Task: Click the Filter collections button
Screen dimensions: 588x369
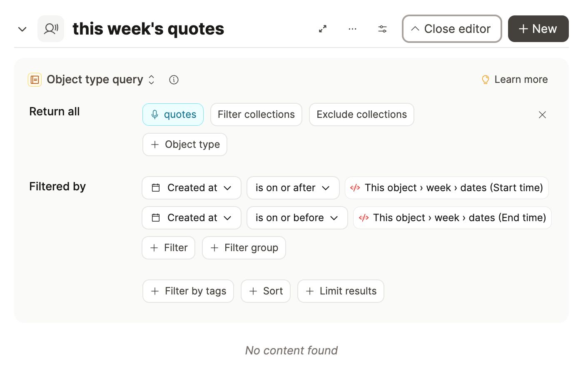Action: 256,115
